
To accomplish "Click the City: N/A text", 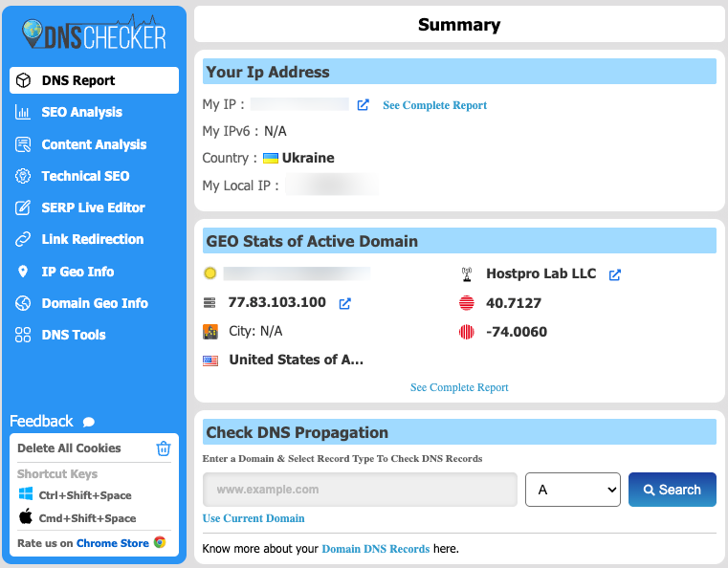I will 255,331.
